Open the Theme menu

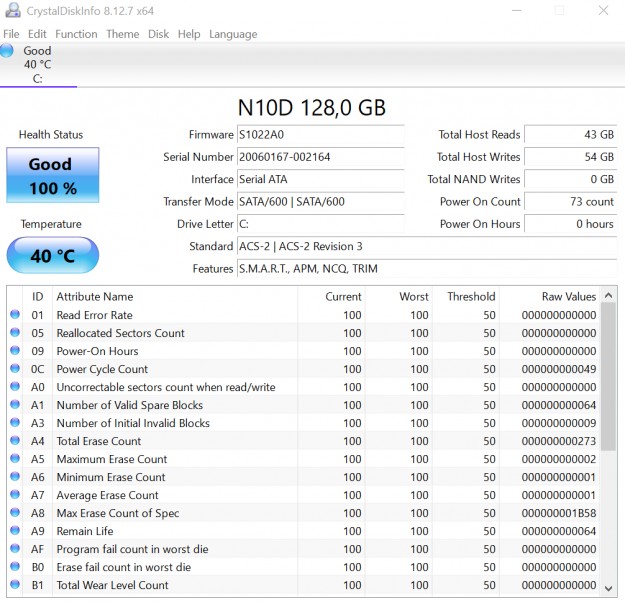(122, 34)
